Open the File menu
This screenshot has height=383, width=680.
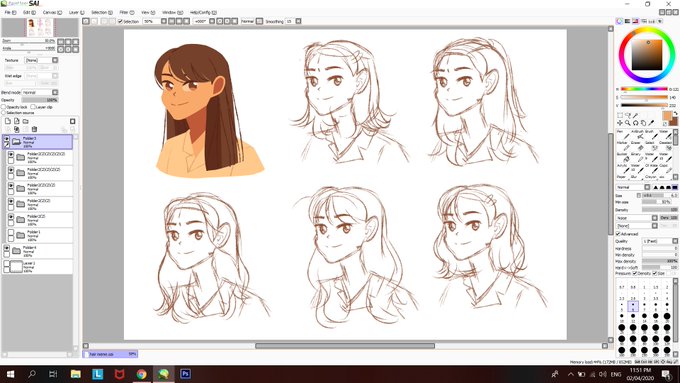pyautogui.click(x=10, y=13)
